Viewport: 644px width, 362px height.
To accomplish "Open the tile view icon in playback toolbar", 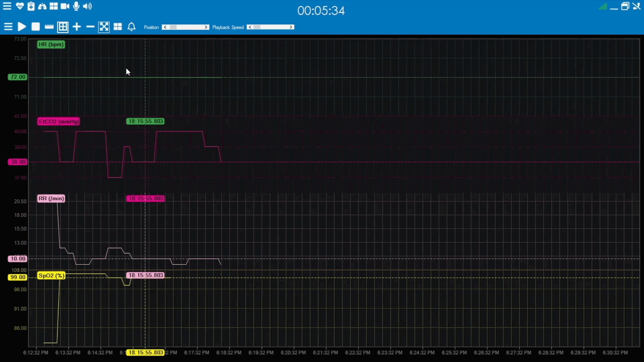I will coord(118,27).
